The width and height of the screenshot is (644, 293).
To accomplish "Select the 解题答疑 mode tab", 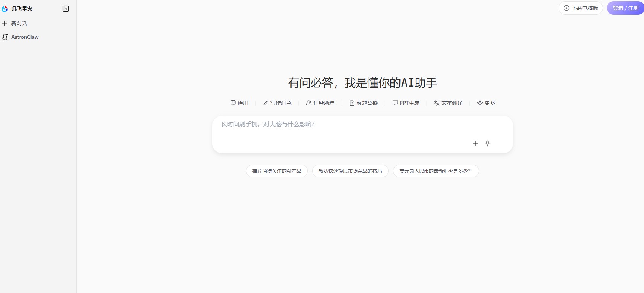I will [363, 103].
